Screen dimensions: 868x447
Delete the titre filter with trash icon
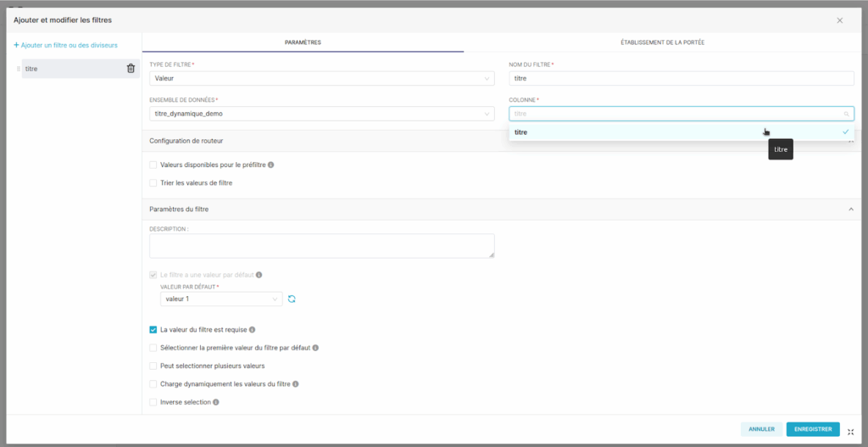(x=131, y=69)
